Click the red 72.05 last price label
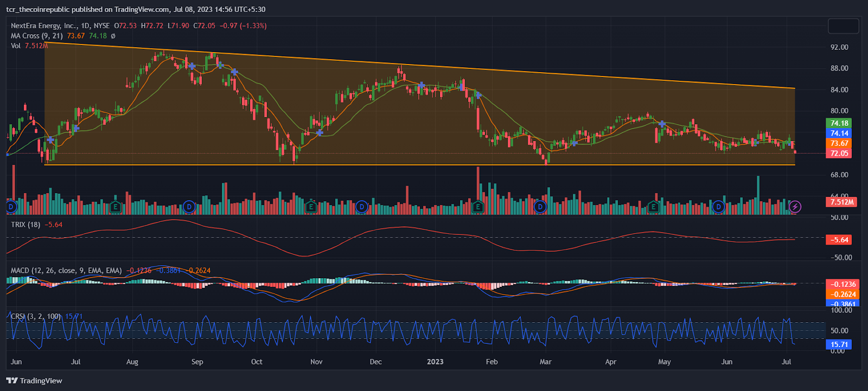The image size is (868, 391). 839,153
